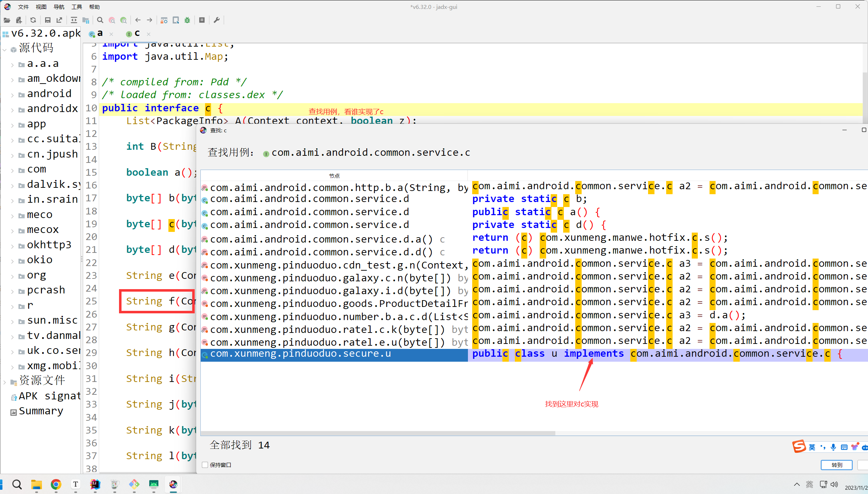
Task: Collapse the 源代码 tree node
Action: pyautogui.click(x=5, y=49)
